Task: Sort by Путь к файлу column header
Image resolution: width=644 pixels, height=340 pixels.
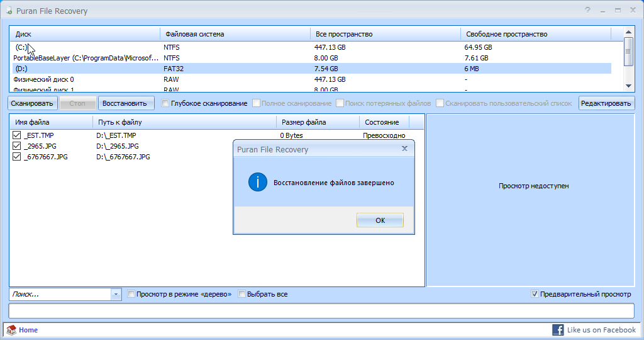Action: point(185,122)
